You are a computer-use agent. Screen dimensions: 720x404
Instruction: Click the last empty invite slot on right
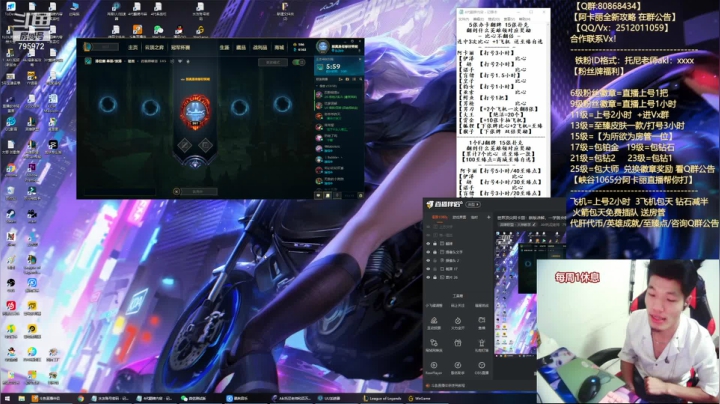point(282,105)
